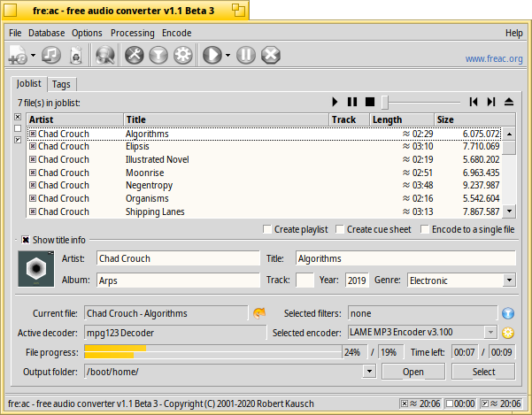
Task: Open general settings wrench icon
Action: pyautogui.click(x=135, y=55)
